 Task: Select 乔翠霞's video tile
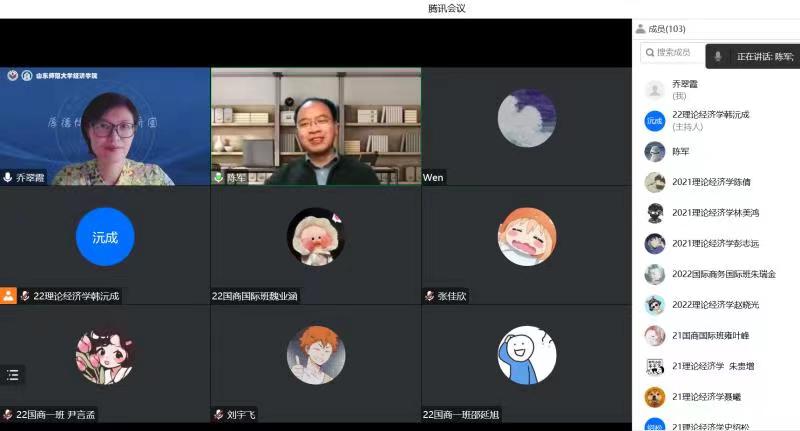coord(105,126)
